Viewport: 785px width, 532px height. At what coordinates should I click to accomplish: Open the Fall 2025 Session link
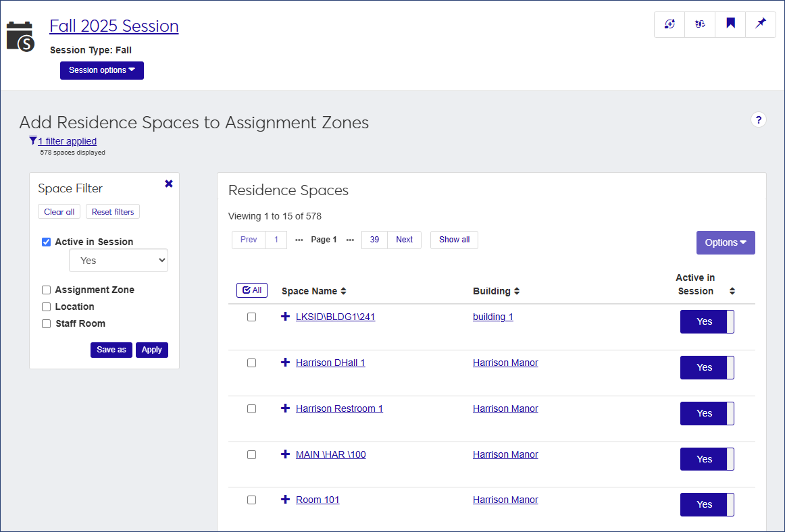tap(113, 26)
